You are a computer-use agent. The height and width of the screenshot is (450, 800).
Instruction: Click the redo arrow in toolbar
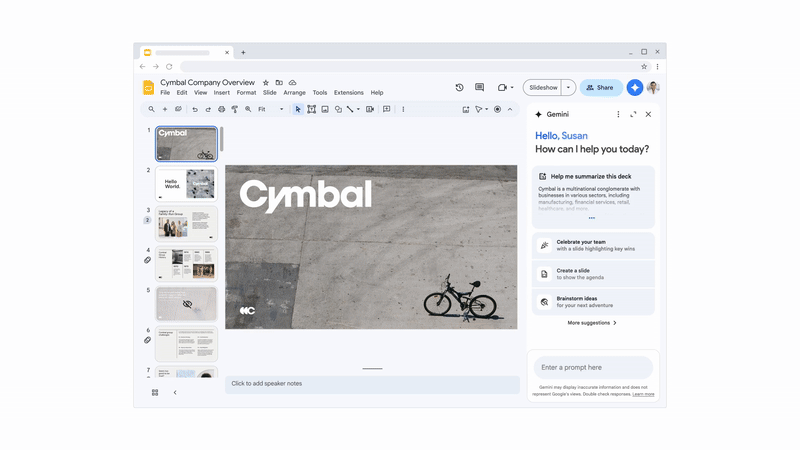click(x=208, y=109)
